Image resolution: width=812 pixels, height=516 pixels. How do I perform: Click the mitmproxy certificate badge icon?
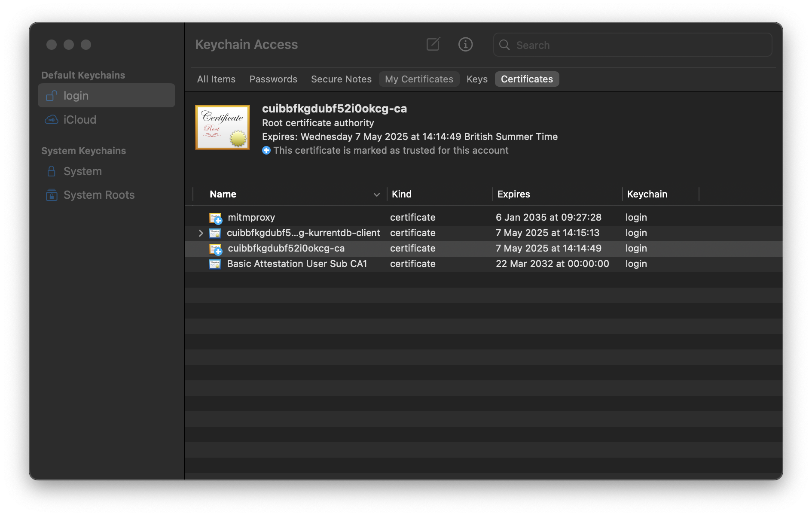coord(215,217)
